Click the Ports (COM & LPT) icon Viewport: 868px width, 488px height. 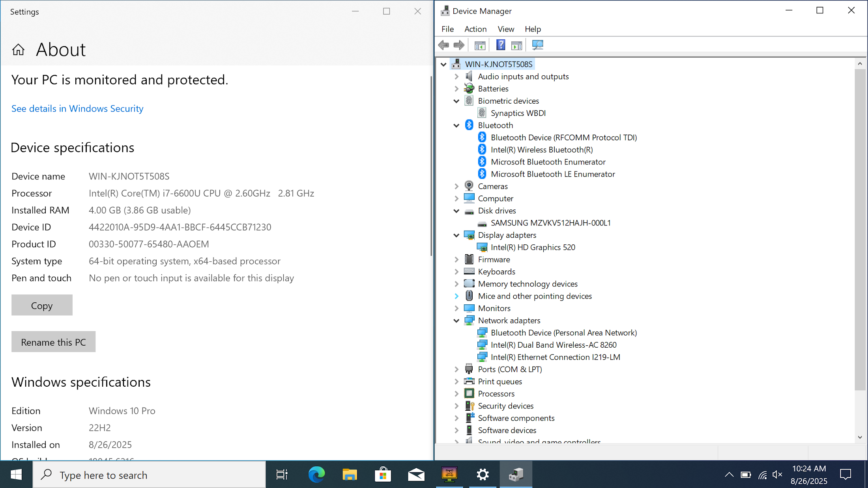469,369
